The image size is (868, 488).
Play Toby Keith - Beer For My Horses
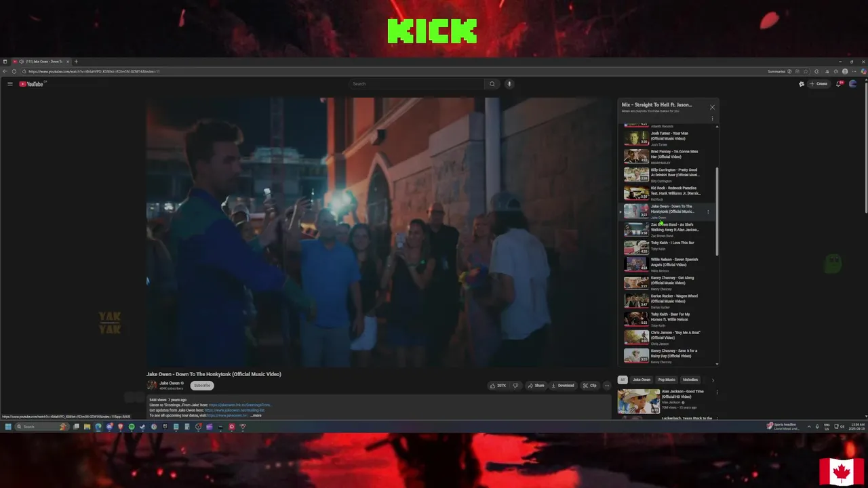tap(668, 319)
